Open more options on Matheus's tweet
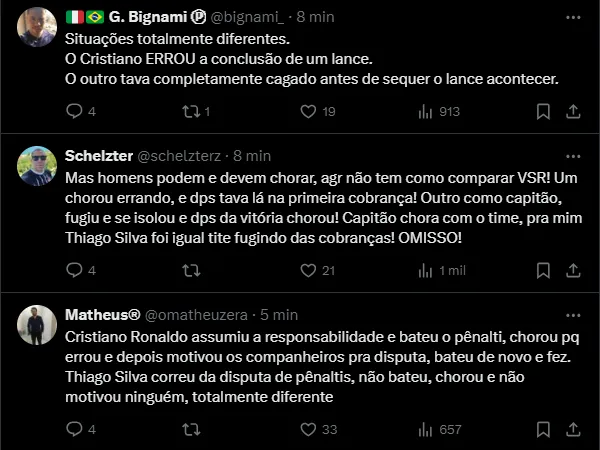 point(573,314)
